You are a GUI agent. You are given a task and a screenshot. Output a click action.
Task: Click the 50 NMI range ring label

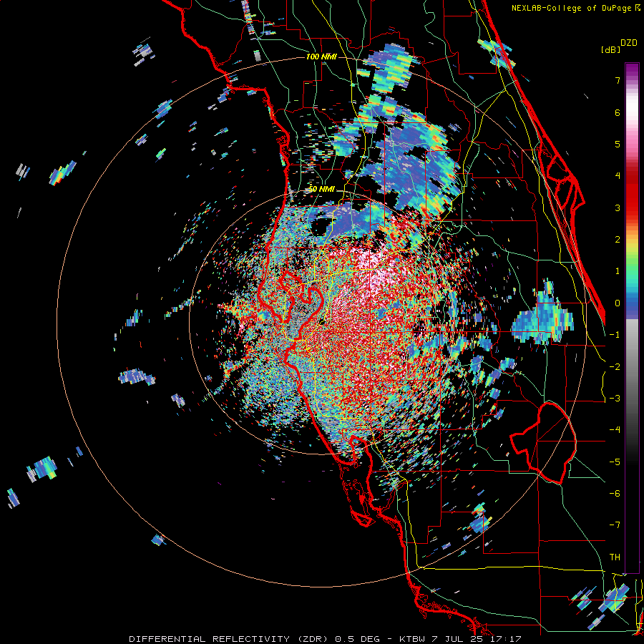321,190
